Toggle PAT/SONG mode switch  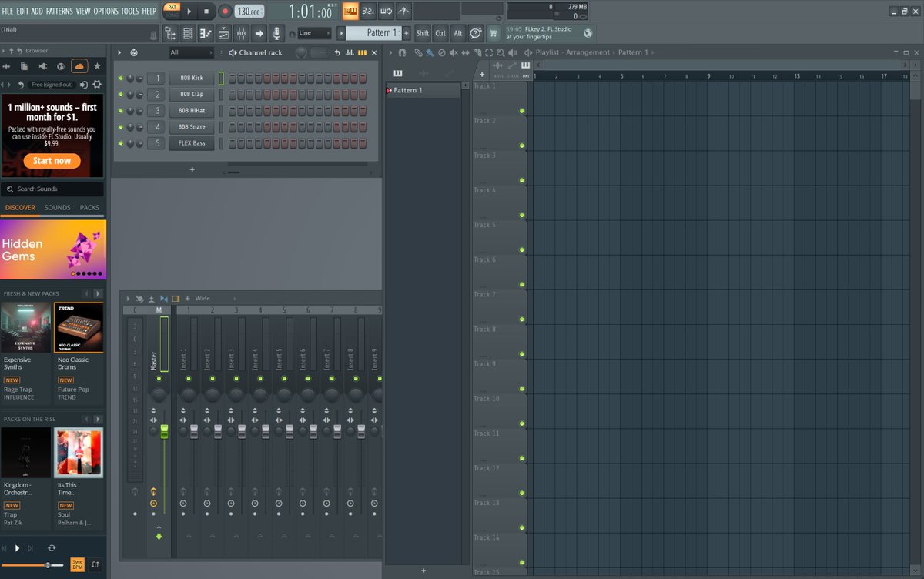[171, 11]
